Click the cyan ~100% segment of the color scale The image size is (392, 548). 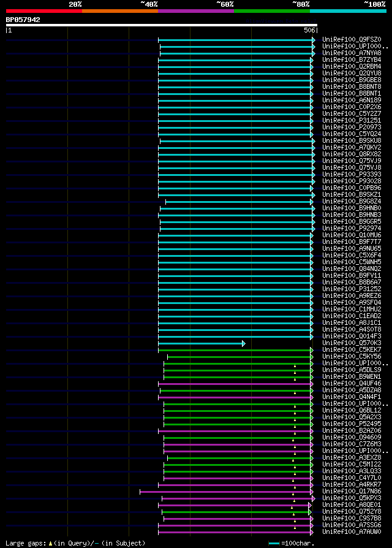coord(348,11)
